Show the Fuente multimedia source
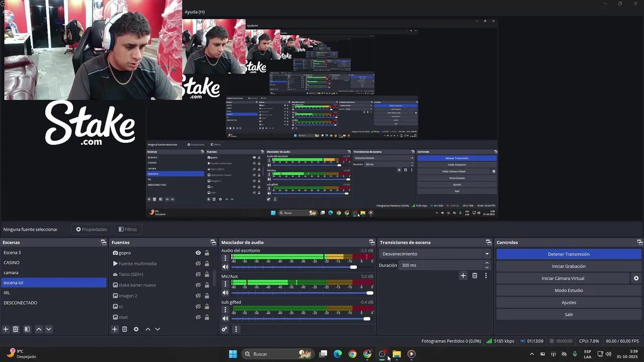This screenshot has width=644, height=362. [x=198, y=263]
